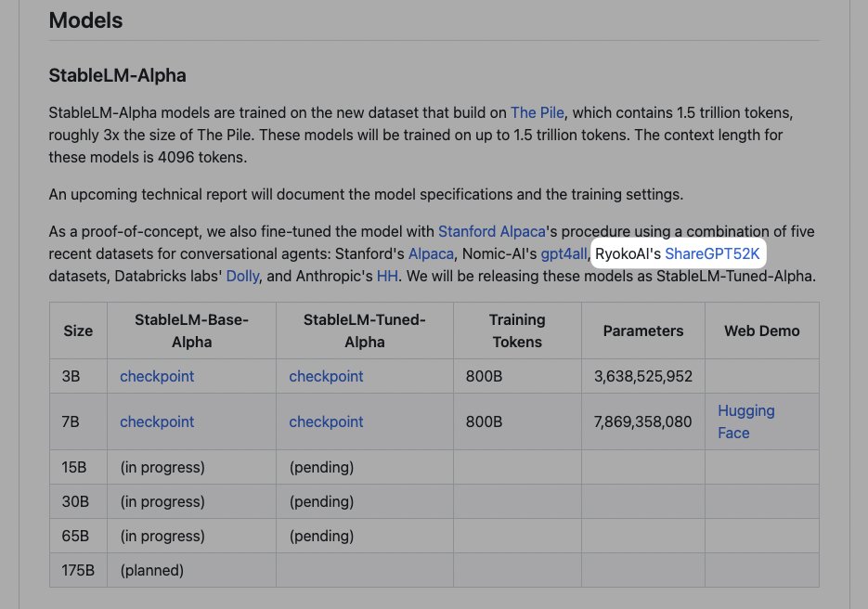868x609 pixels.
Task: Follow the Alpaca dataset link
Action: point(431,254)
